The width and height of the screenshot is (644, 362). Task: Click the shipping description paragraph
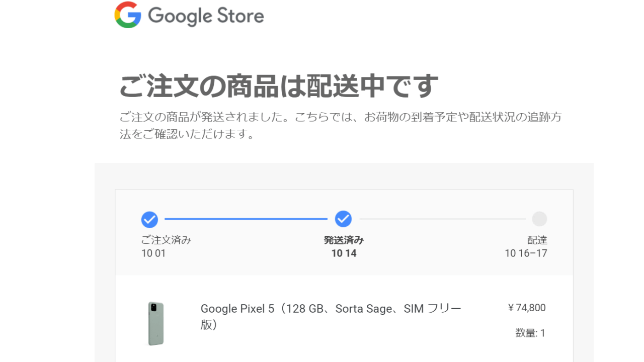(340, 126)
